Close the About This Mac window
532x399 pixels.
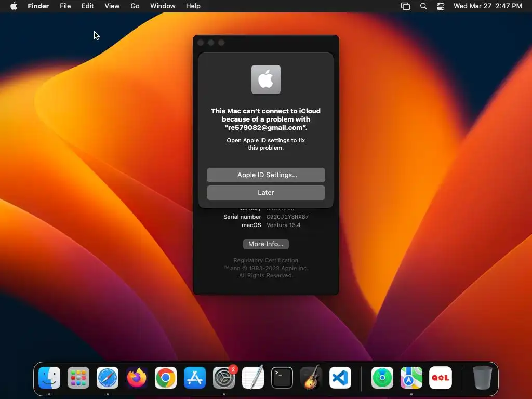[201, 43]
